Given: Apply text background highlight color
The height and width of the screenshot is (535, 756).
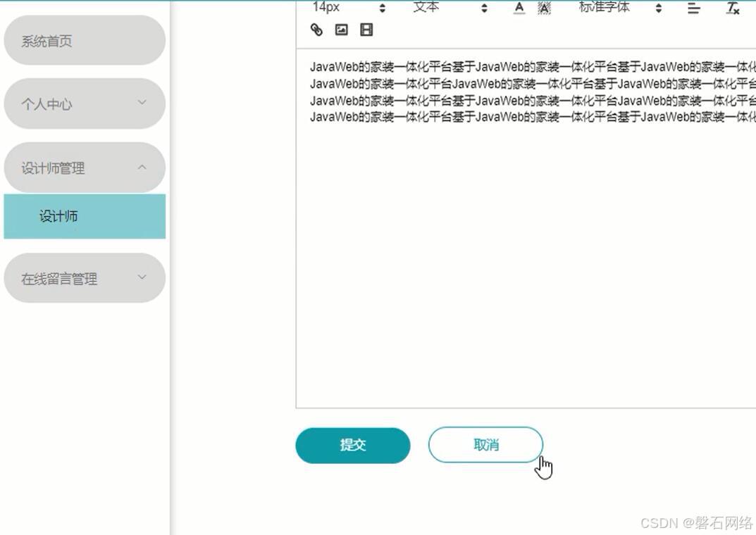Looking at the screenshot, I should (x=543, y=6).
